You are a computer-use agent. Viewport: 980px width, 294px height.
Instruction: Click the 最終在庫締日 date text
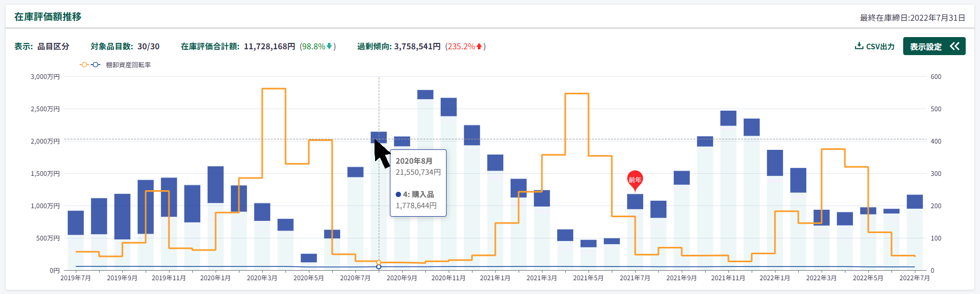[912, 18]
